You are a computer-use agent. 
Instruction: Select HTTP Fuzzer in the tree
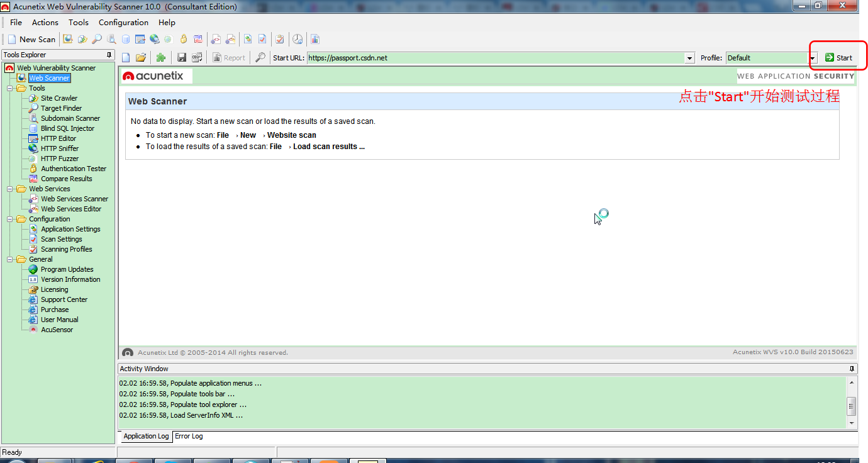coord(60,159)
